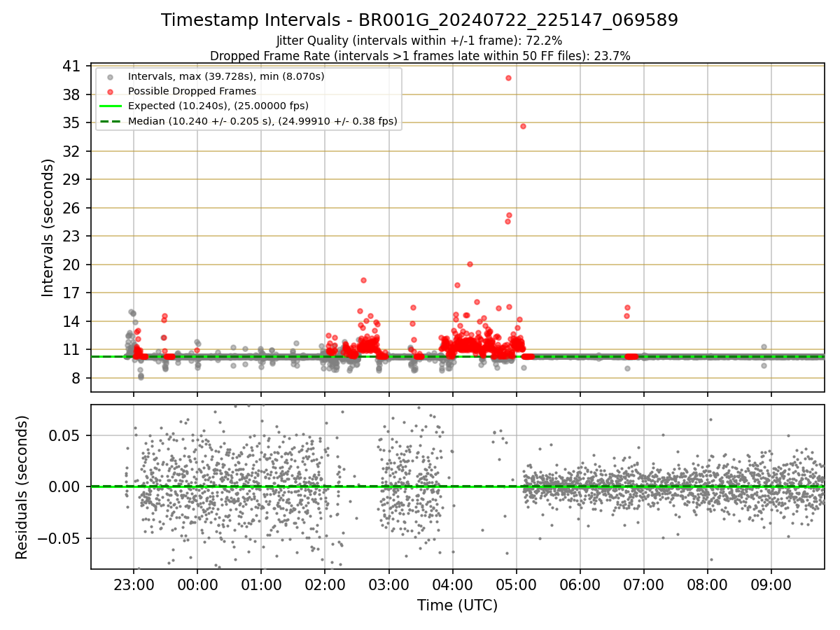This screenshot has width=840, height=630.
Task: Click the red outlier point near 34.6 seconds
Action: click(523, 126)
